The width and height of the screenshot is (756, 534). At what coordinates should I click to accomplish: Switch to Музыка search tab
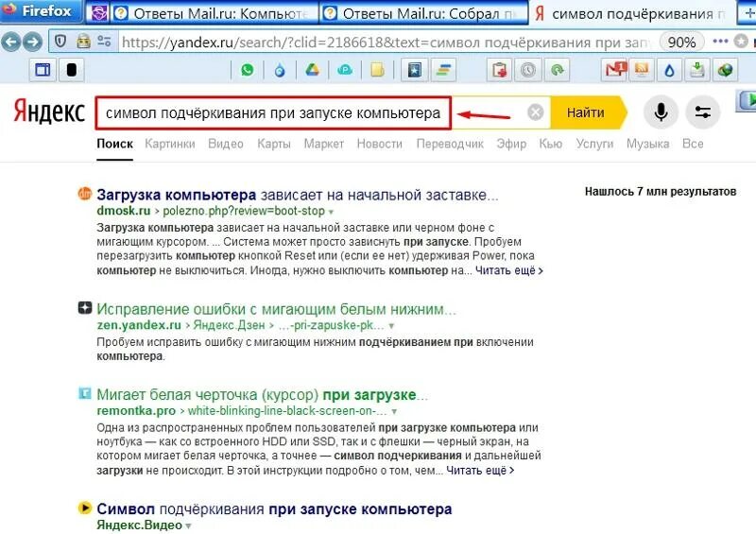647,144
